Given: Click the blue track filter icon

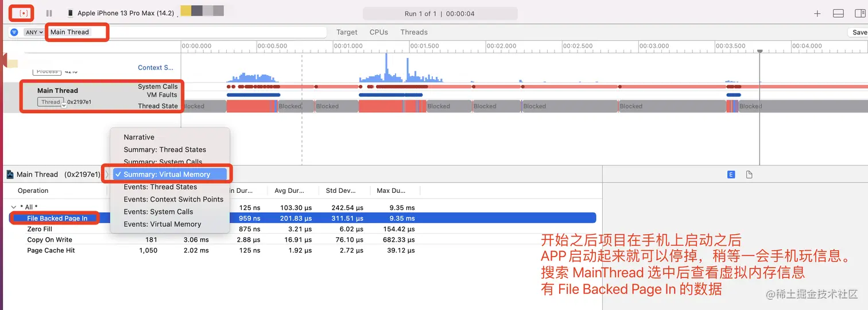Looking at the screenshot, I should point(14,32).
